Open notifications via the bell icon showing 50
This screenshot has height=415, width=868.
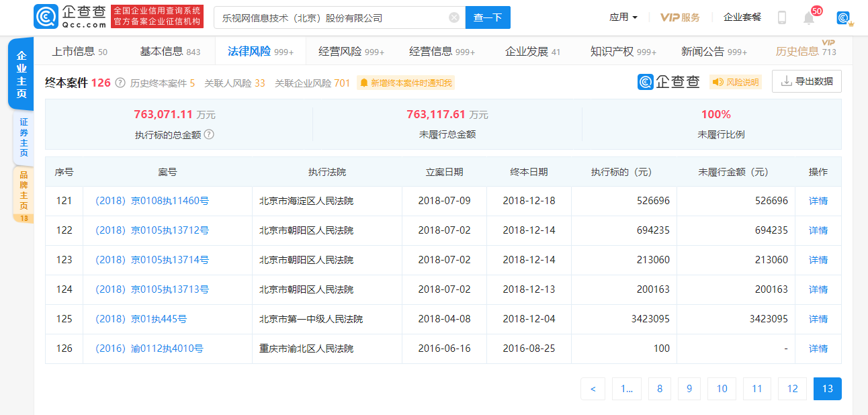pyautogui.click(x=809, y=17)
